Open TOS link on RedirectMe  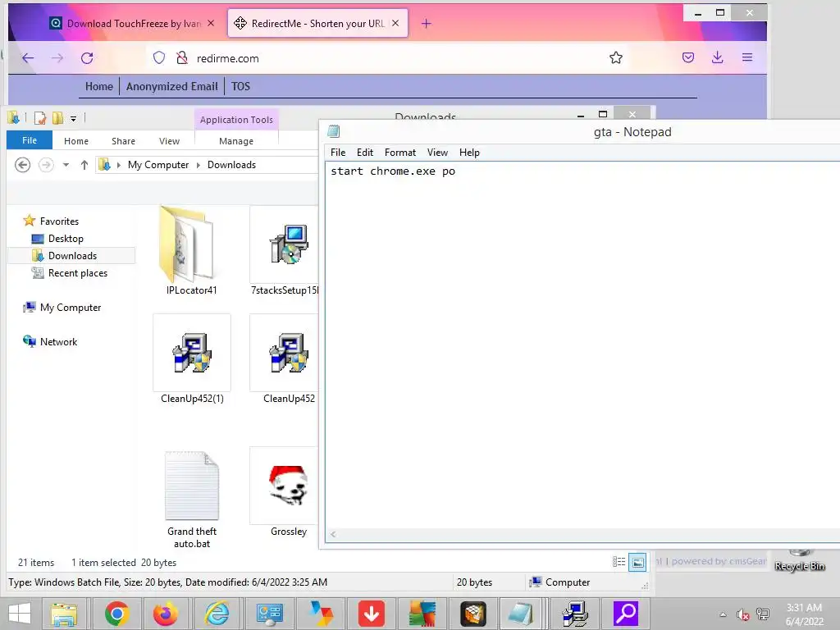coord(240,86)
